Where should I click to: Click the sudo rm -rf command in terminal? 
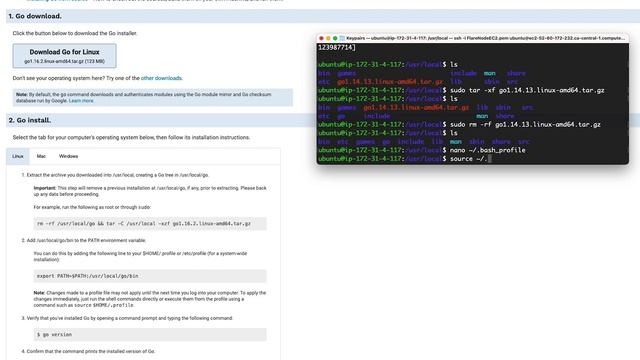pos(525,124)
